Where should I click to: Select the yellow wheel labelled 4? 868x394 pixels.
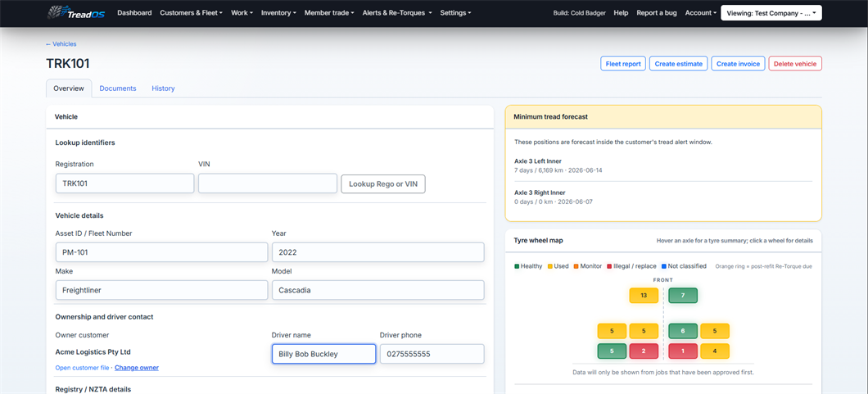[715, 351]
